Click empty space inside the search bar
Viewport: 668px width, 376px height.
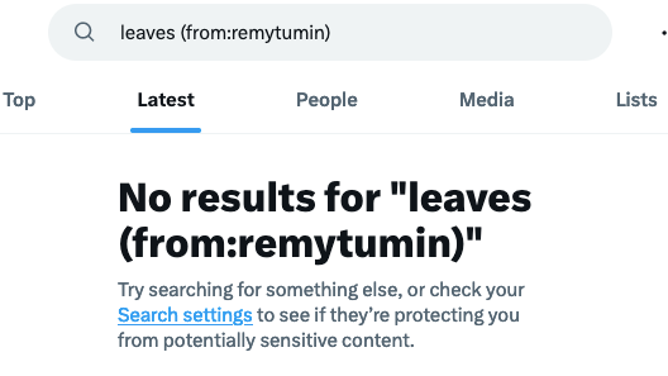pos(469,32)
